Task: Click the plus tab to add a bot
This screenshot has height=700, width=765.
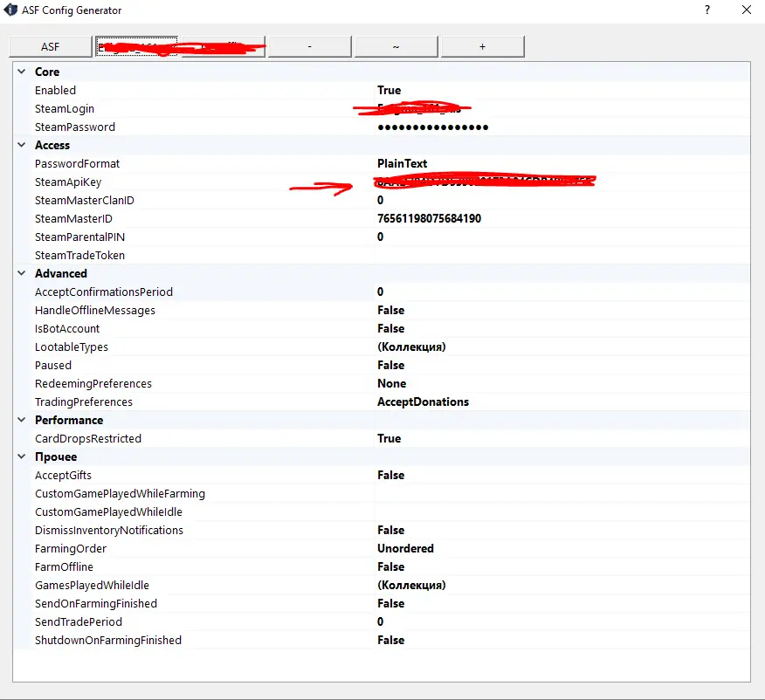Action: click(x=483, y=47)
